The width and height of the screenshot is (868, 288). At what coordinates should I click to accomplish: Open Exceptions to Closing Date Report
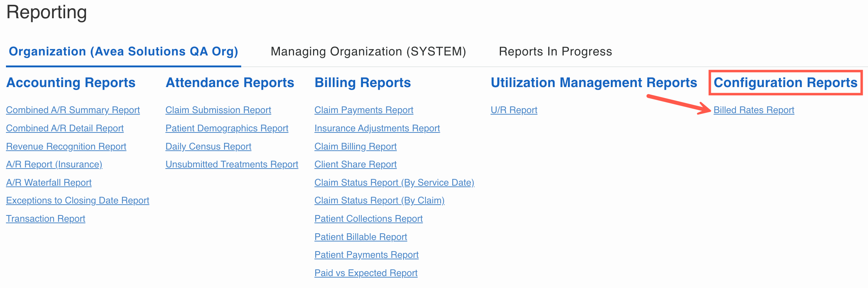pos(77,201)
